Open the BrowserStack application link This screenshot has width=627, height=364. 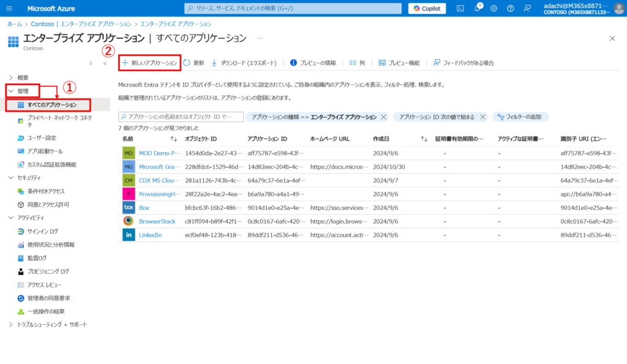[x=157, y=221]
